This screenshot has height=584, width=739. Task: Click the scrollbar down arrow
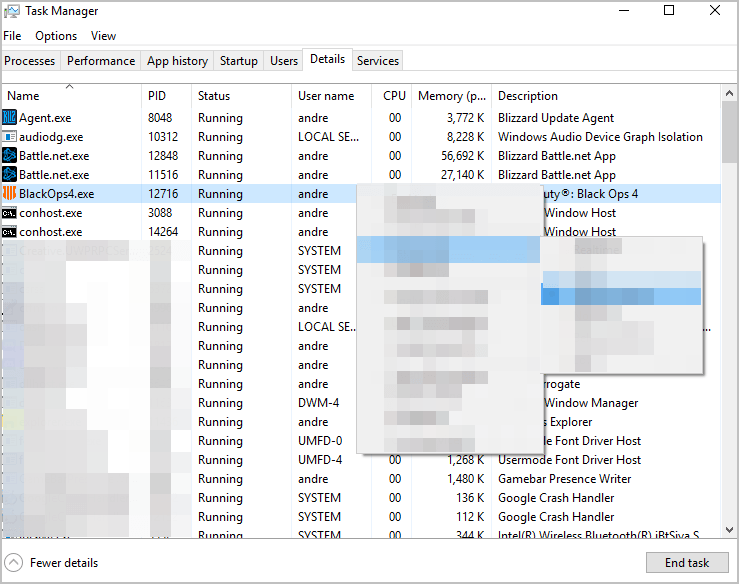(729, 530)
